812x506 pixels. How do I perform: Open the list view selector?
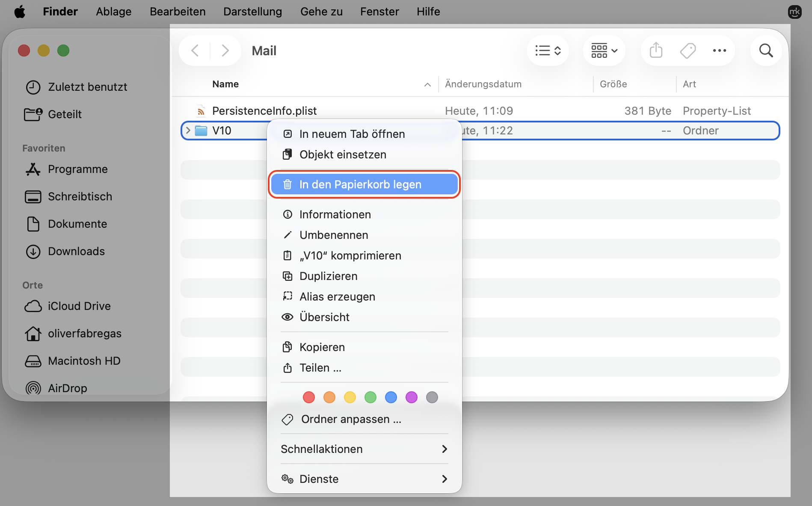coord(548,51)
